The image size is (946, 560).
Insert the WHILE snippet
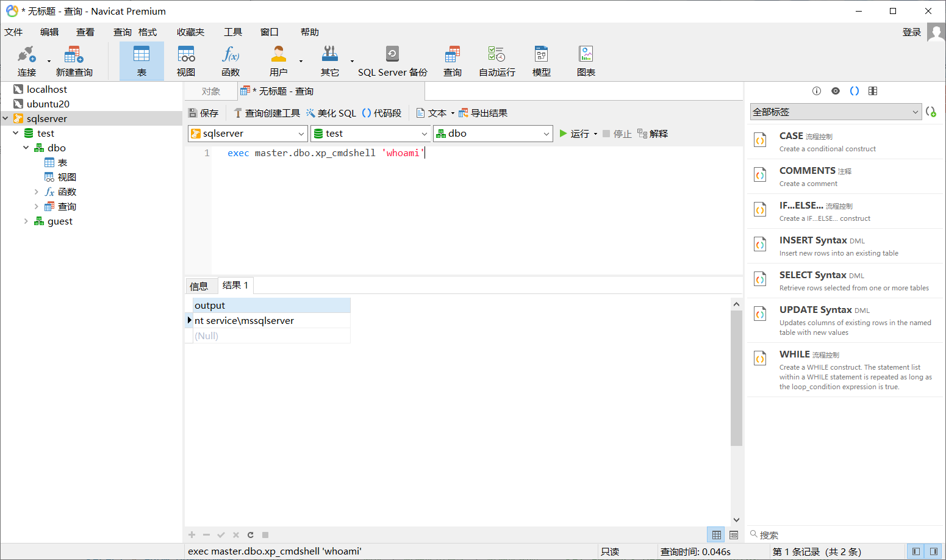click(845, 370)
